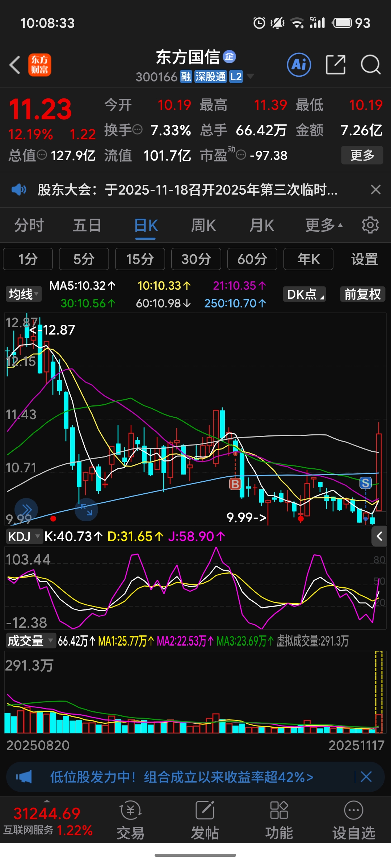391x868 pixels.
Task: Open the 设置 period settings
Action: click(364, 259)
